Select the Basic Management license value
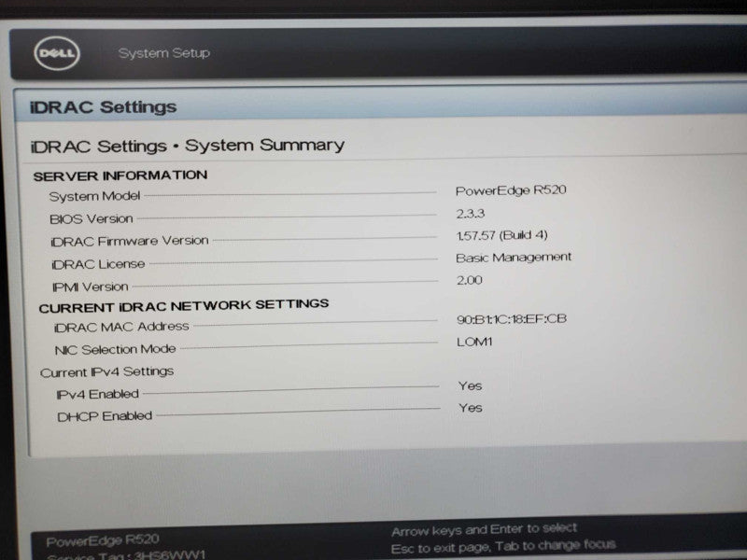The image size is (747, 560). click(x=514, y=258)
